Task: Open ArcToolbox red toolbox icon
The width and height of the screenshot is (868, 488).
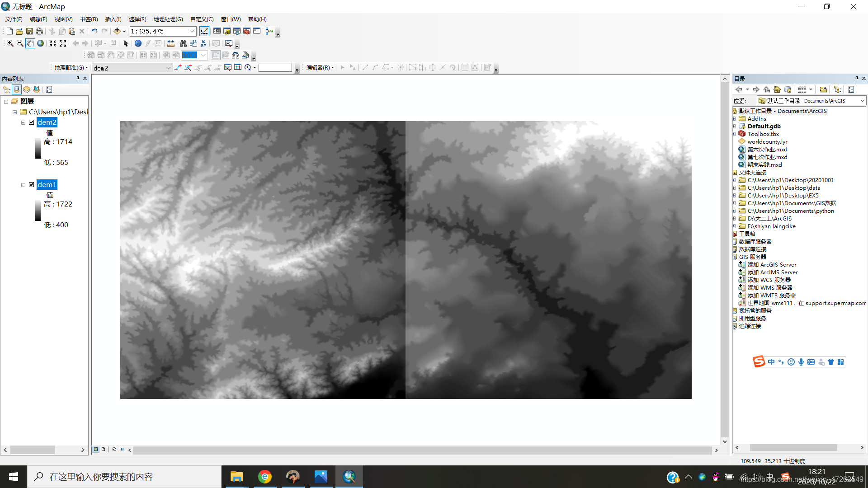Action: pyautogui.click(x=247, y=31)
